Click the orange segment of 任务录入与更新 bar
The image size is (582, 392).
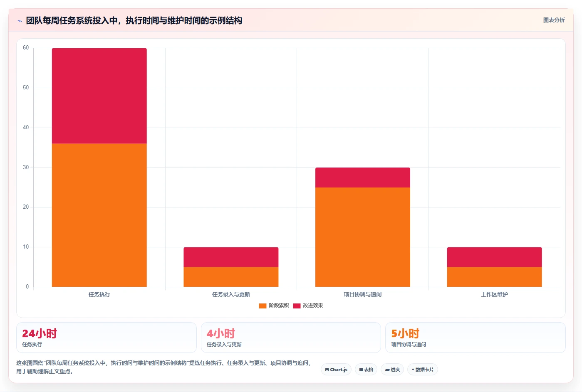point(231,277)
